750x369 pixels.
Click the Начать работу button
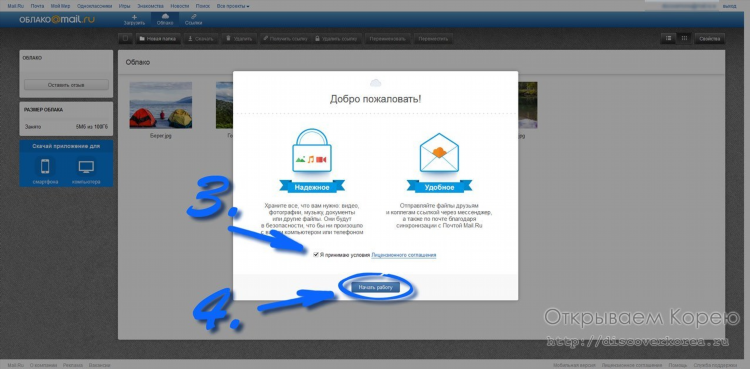coord(375,287)
